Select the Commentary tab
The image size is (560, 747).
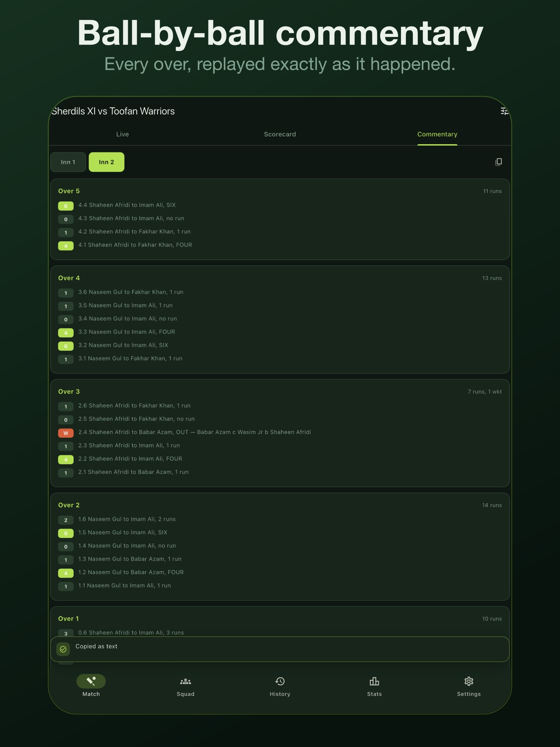click(437, 134)
